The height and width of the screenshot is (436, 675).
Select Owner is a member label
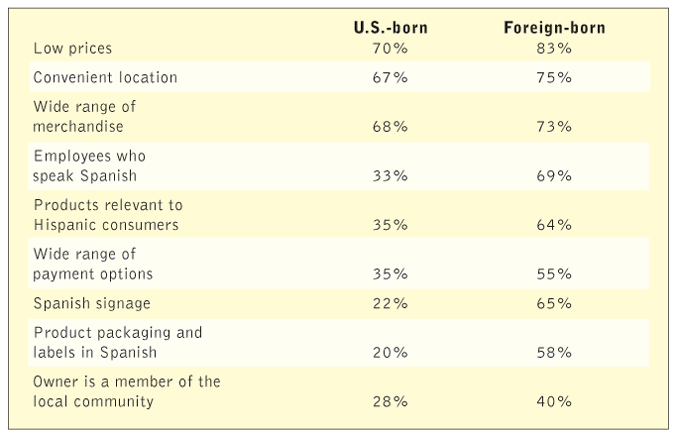(x=126, y=391)
